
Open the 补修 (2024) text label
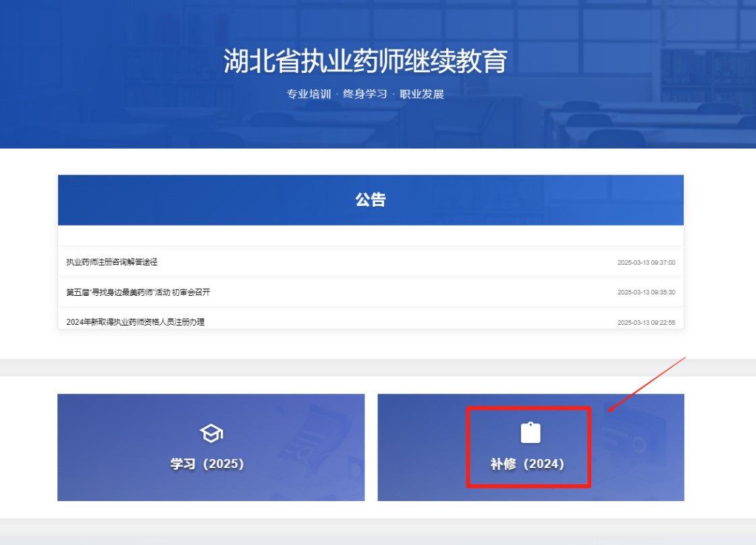(527, 465)
